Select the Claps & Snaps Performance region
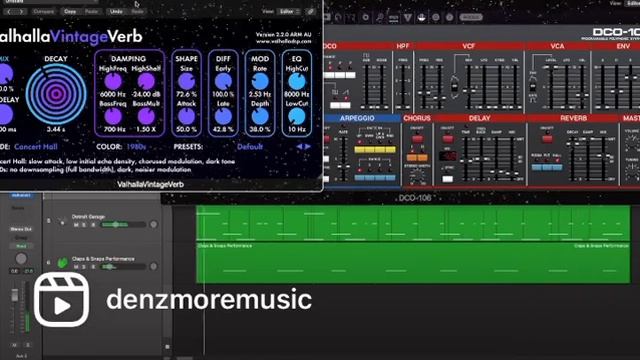 (x=413, y=263)
